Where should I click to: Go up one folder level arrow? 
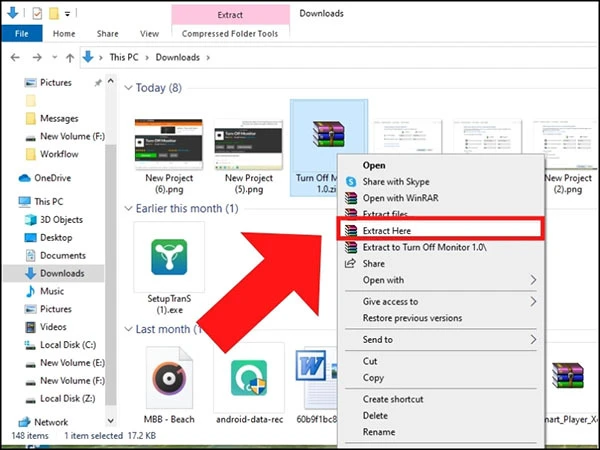[x=70, y=58]
